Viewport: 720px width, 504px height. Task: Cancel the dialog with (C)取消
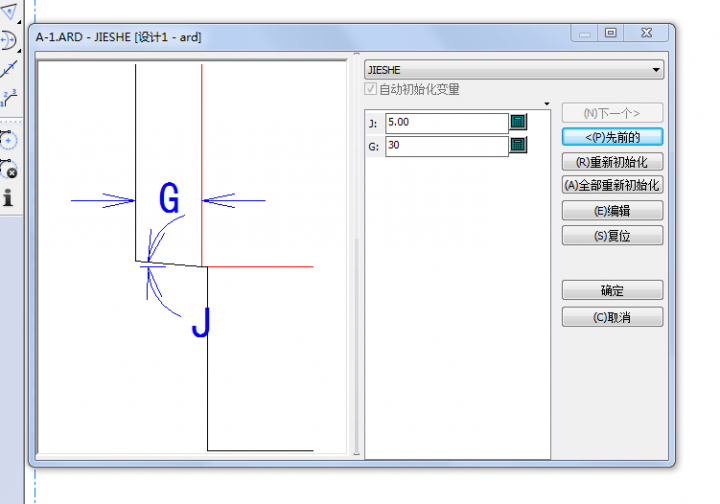pos(612,317)
